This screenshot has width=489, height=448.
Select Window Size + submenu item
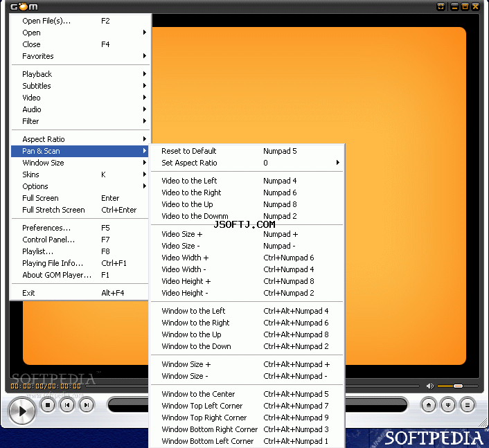point(247,364)
